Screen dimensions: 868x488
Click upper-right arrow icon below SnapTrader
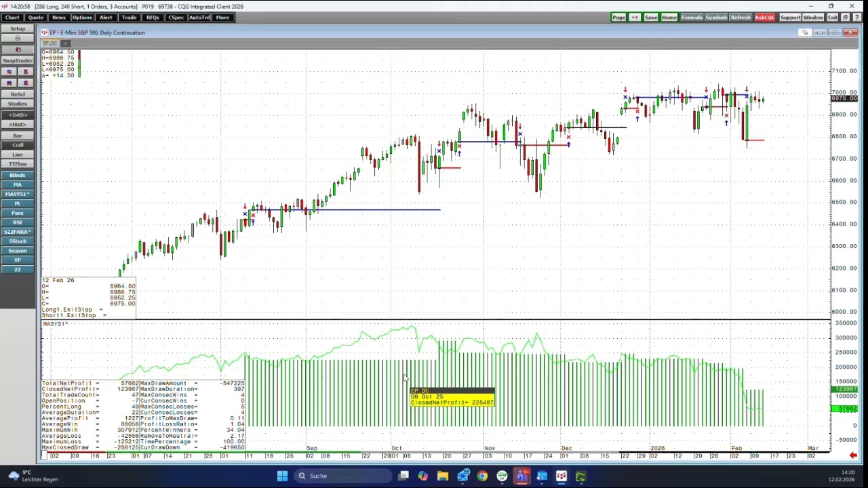coord(26,72)
